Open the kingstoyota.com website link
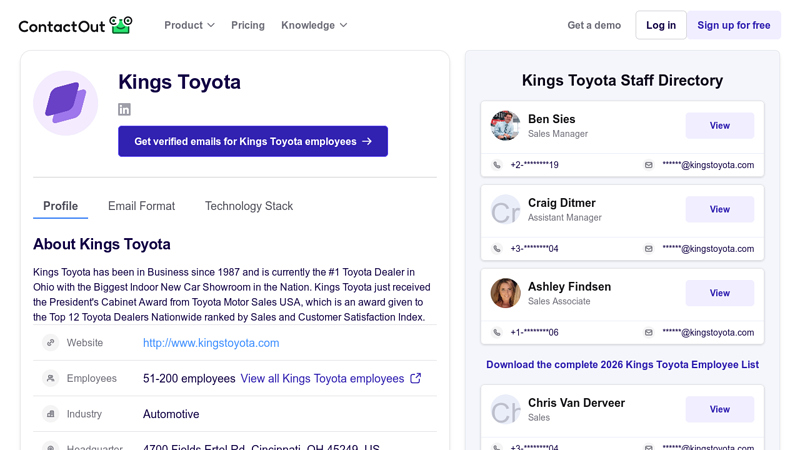800x450 pixels. (211, 343)
